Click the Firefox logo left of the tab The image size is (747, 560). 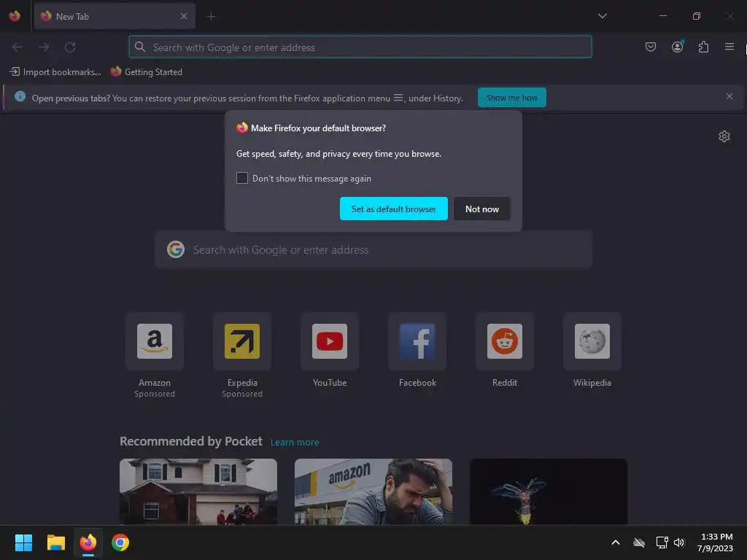(15, 16)
